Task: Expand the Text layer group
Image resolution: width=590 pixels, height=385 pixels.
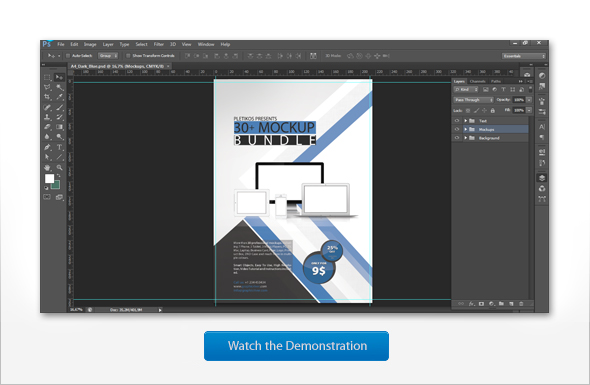Action: pos(465,121)
